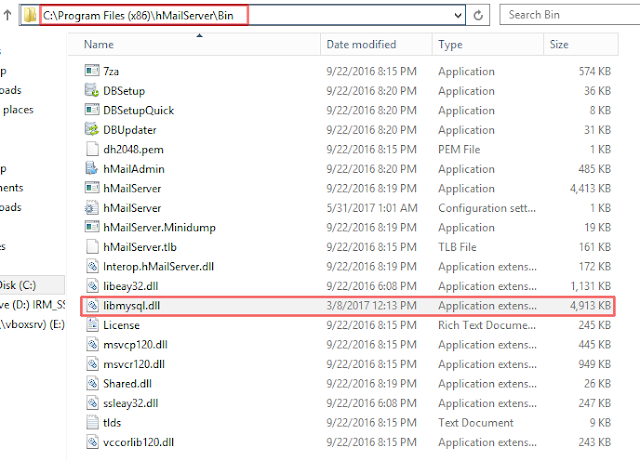Screen dimensions: 640x461
Task: Click the hMailServer configuration settings icon
Action: pos(92,208)
